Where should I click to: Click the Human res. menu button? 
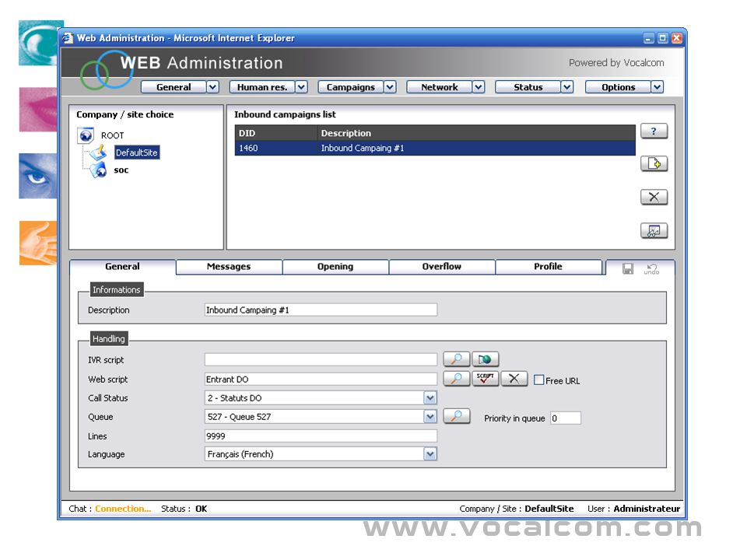pos(262,87)
